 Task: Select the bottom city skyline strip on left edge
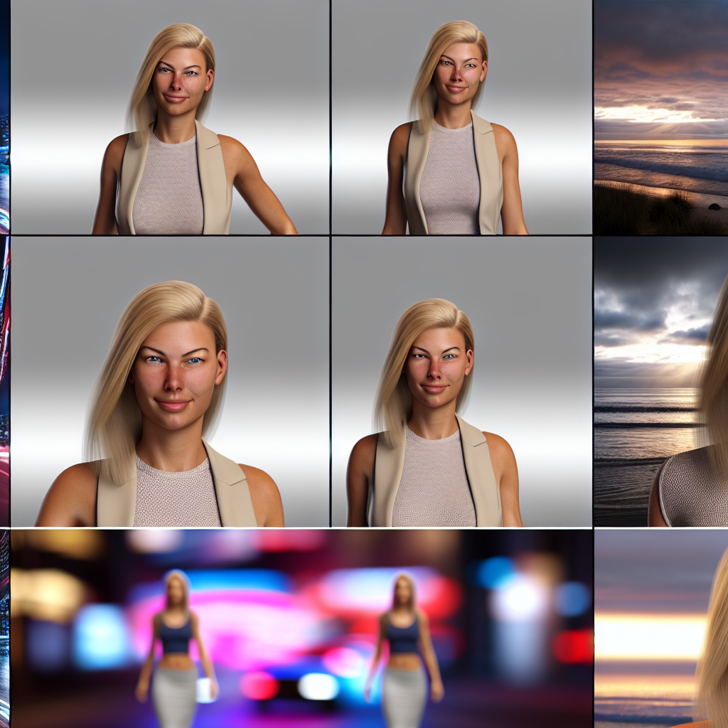coord(4,628)
